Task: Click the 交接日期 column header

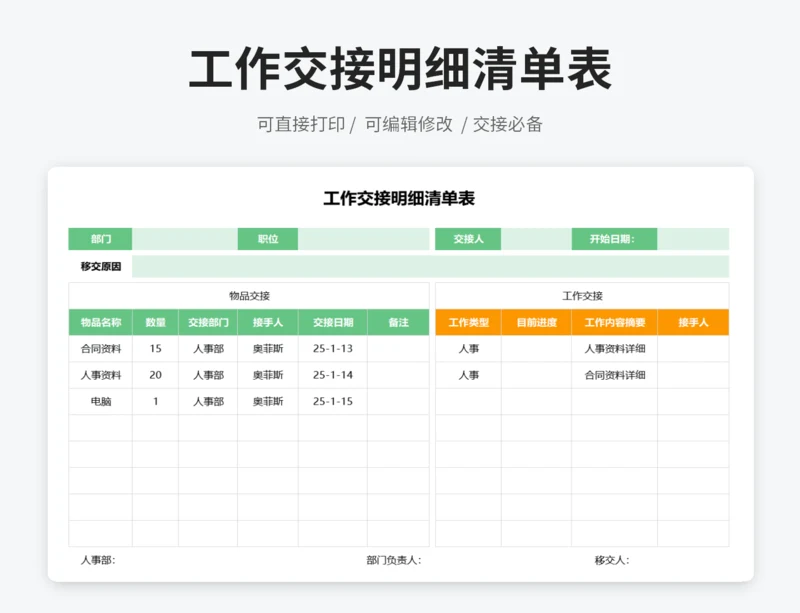Action: (332, 323)
